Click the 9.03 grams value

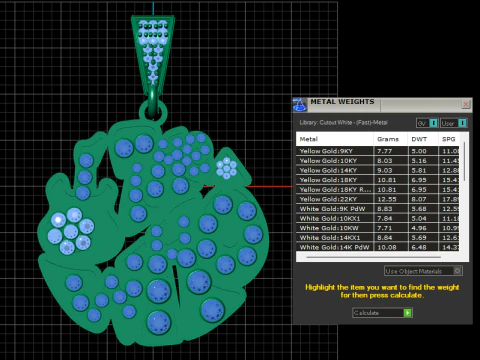pyautogui.click(x=384, y=170)
